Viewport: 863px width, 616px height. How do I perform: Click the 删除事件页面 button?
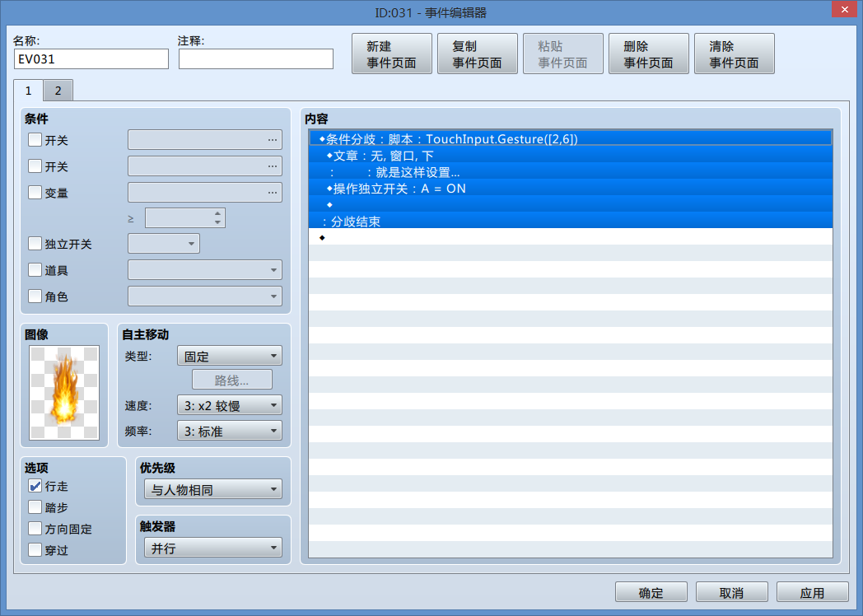click(x=648, y=54)
